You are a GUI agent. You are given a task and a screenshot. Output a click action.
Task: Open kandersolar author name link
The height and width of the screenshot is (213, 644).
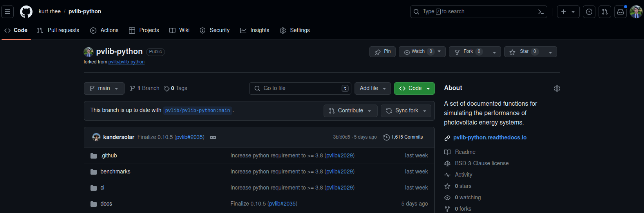119,137
